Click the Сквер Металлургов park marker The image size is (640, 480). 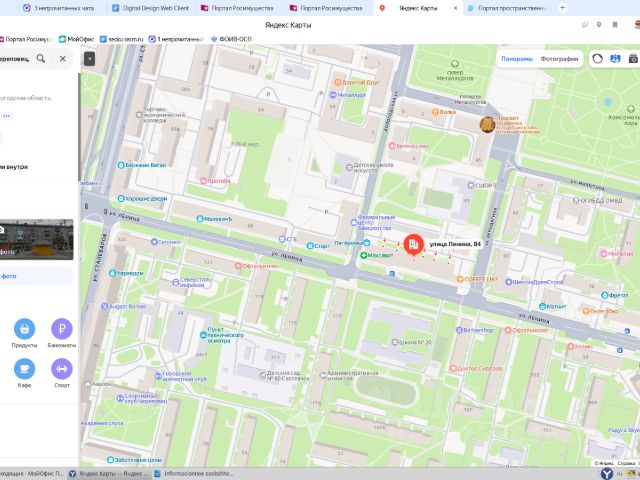pyautogui.click(x=455, y=64)
